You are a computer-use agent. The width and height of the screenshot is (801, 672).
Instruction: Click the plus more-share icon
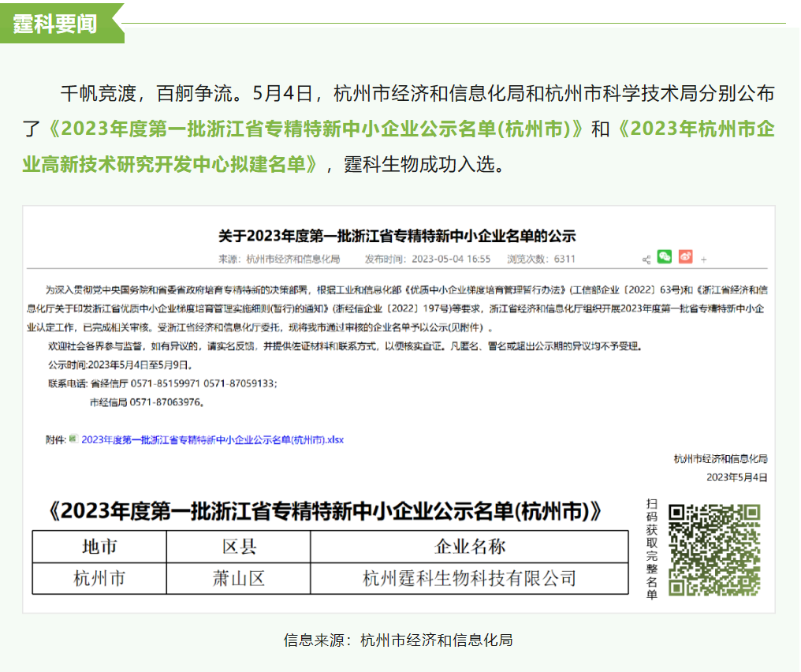point(703,260)
